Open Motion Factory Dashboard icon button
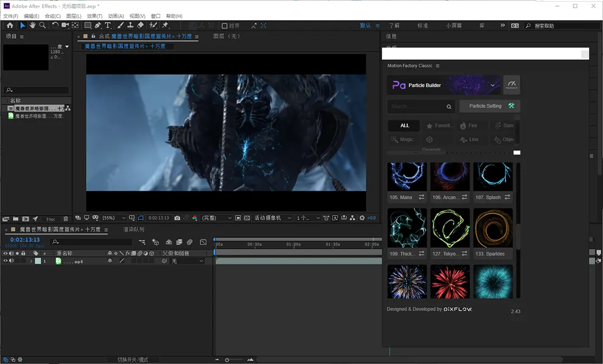The width and height of the screenshot is (603, 364). point(511,85)
